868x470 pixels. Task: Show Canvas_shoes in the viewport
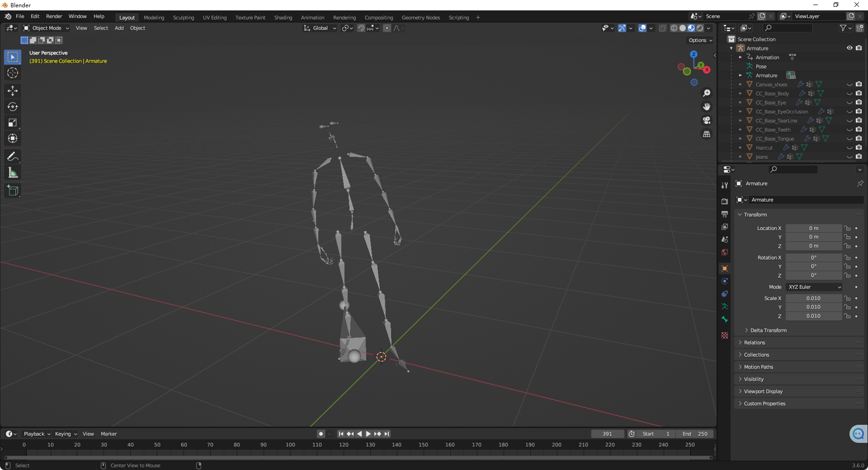(849, 84)
